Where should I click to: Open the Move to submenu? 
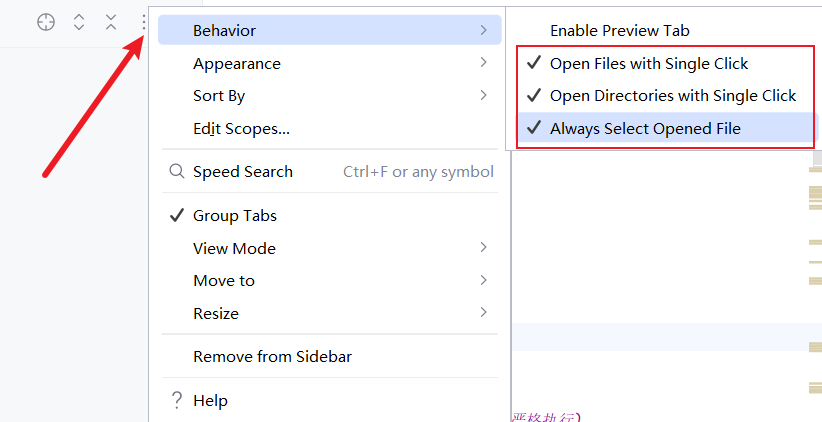pos(483,281)
